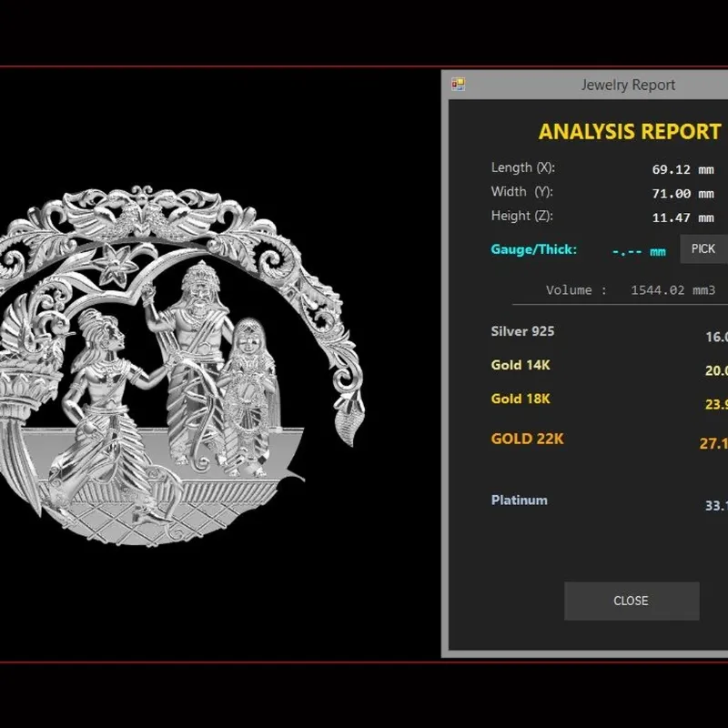Select the Gold 14K material row

pos(609,368)
